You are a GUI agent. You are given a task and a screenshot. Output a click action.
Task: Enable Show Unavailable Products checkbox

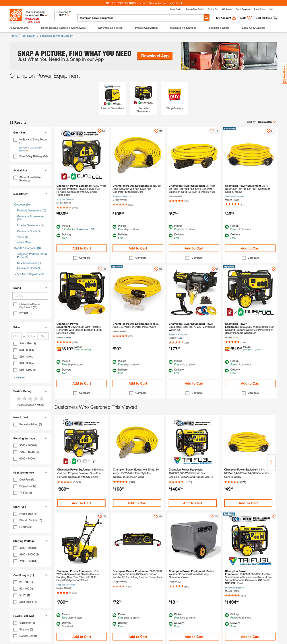pyautogui.click(x=15, y=177)
